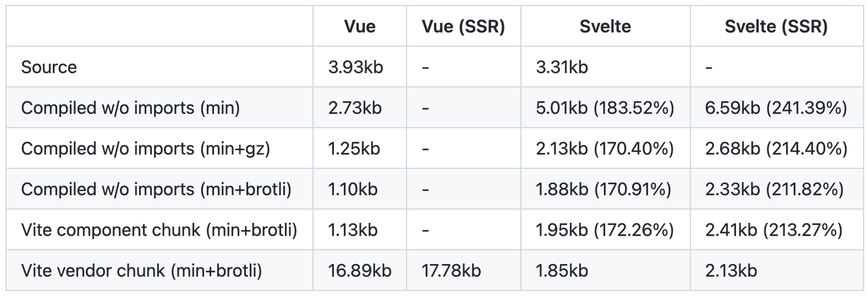Select the Vite vendor chunk row label
This screenshot has width=868, height=297.
coord(142,270)
